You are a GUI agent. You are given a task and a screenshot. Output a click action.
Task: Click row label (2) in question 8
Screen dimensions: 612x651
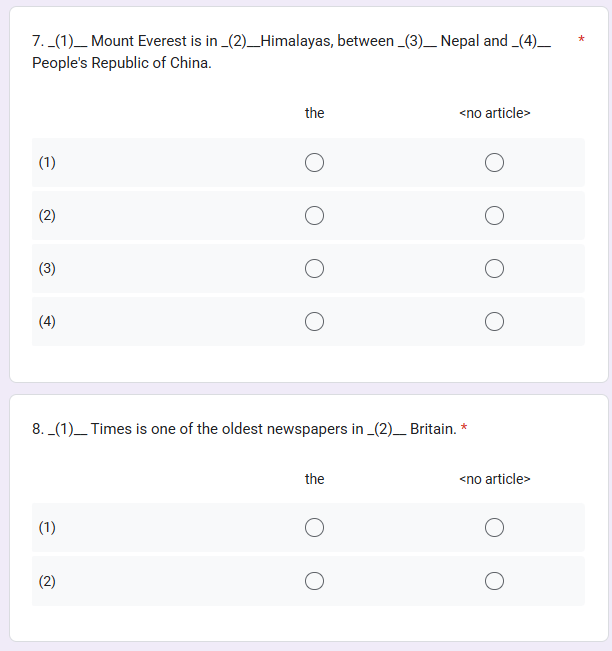click(47, 581)
